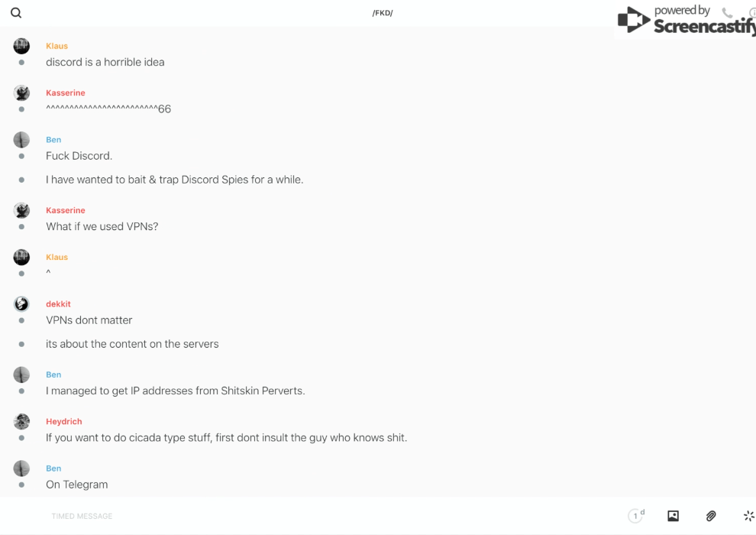Toggle the 1d timed message timer
Image resolution: width=756 pixels, height=535 pixels.
tap(636, 516)
